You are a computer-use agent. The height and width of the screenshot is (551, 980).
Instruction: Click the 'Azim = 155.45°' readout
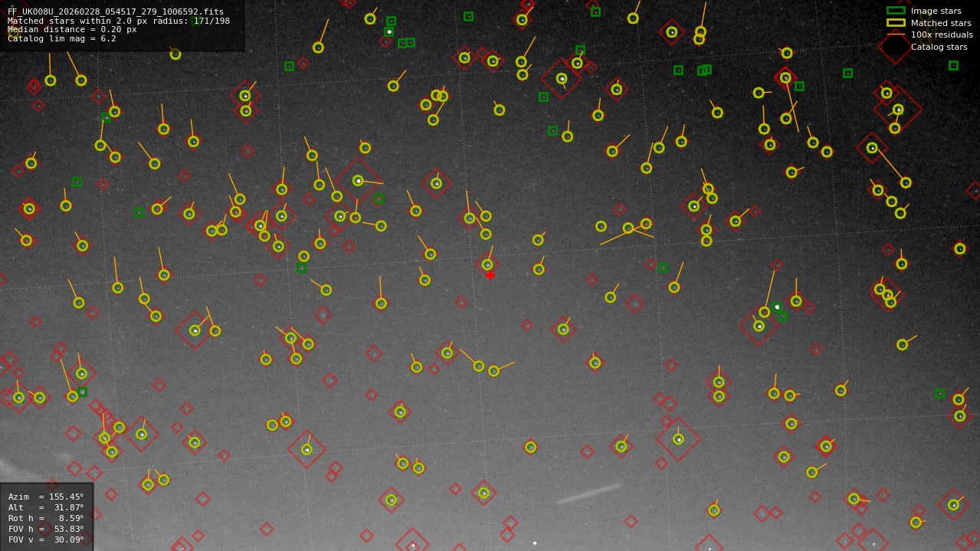[46, 497]
